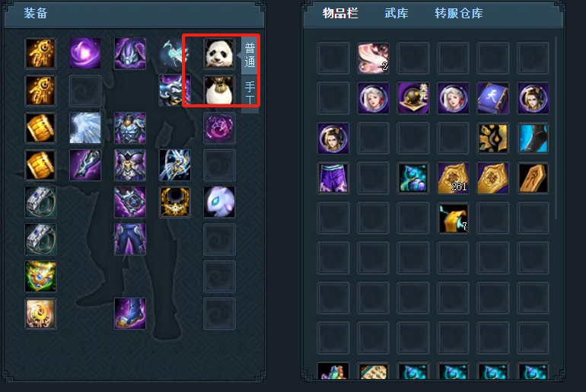
Task: Click the penguin pet equipment icon
Action: [219, 91]
